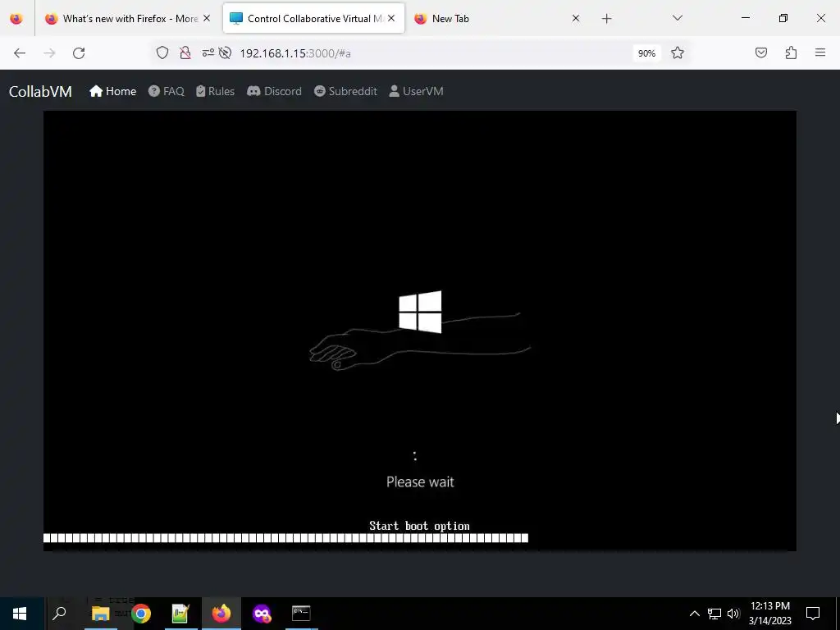This screenshot has width=840, height=630.
Task: Click the Start boot option text in VM
Action: (419, 526)
